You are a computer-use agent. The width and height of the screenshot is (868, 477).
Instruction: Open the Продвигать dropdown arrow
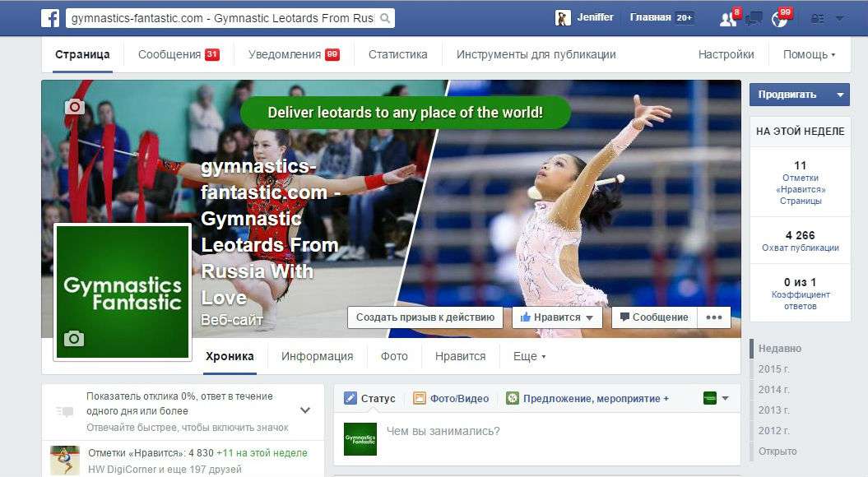point(840,95)
